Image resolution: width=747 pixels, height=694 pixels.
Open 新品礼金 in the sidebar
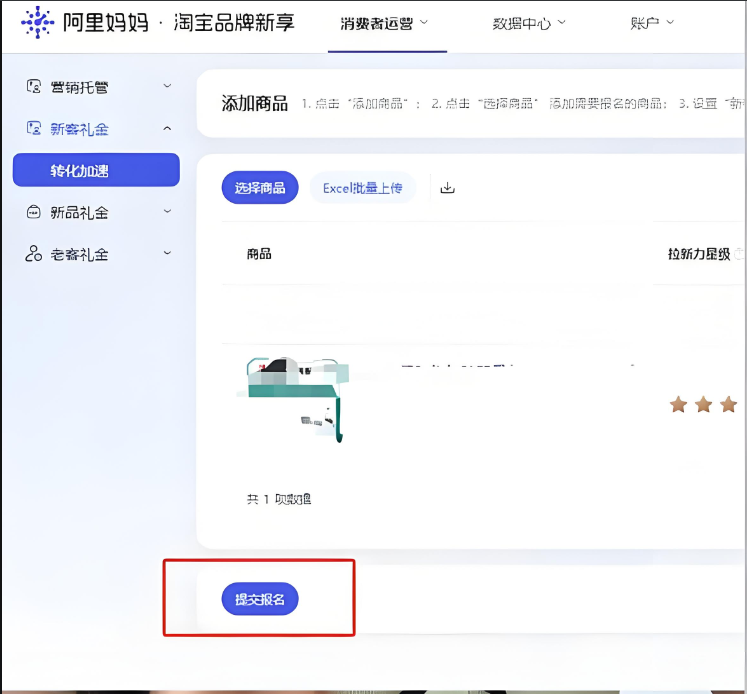(x=80, y=212)
